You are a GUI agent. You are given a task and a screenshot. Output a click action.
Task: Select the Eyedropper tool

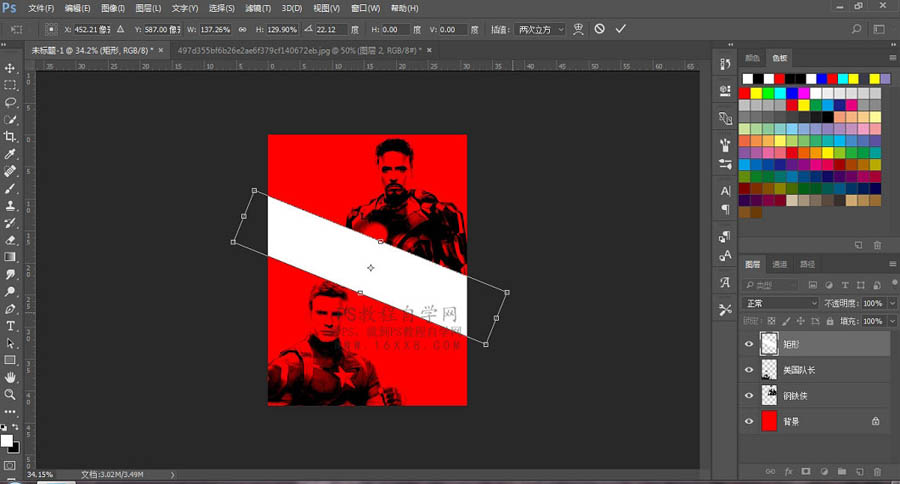pos(10,154)
